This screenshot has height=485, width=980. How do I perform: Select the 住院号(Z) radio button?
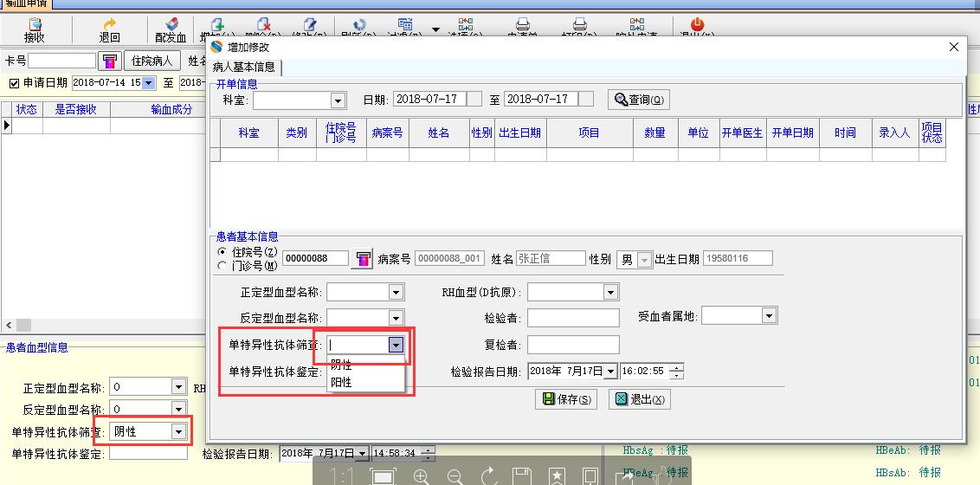(x=222, y=252)
